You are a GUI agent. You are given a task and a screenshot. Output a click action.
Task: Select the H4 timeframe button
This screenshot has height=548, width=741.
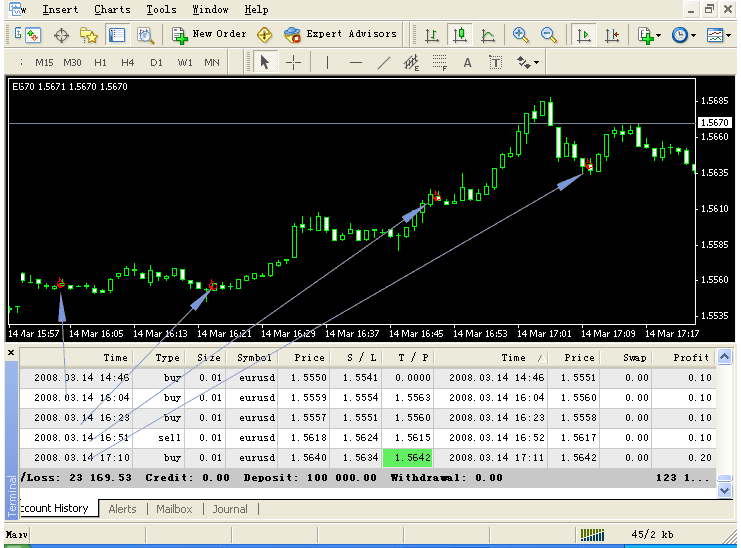(x=128, y=62)
